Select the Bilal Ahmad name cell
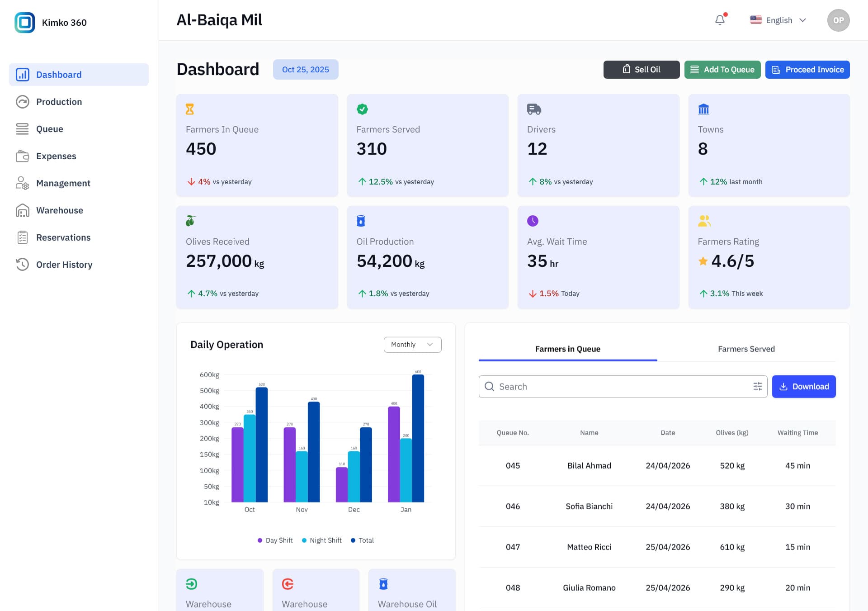The width and height of the screenshot is (868, 611). click(x=589, y=466)
